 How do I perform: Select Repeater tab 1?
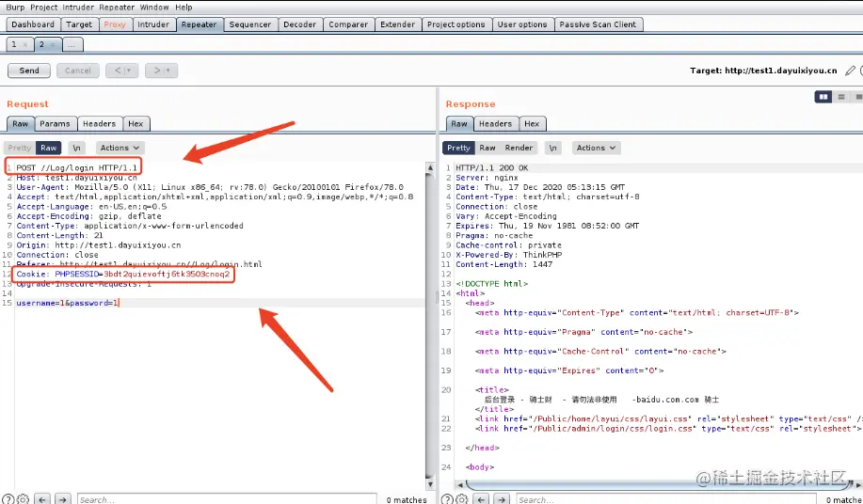[14, 45]
